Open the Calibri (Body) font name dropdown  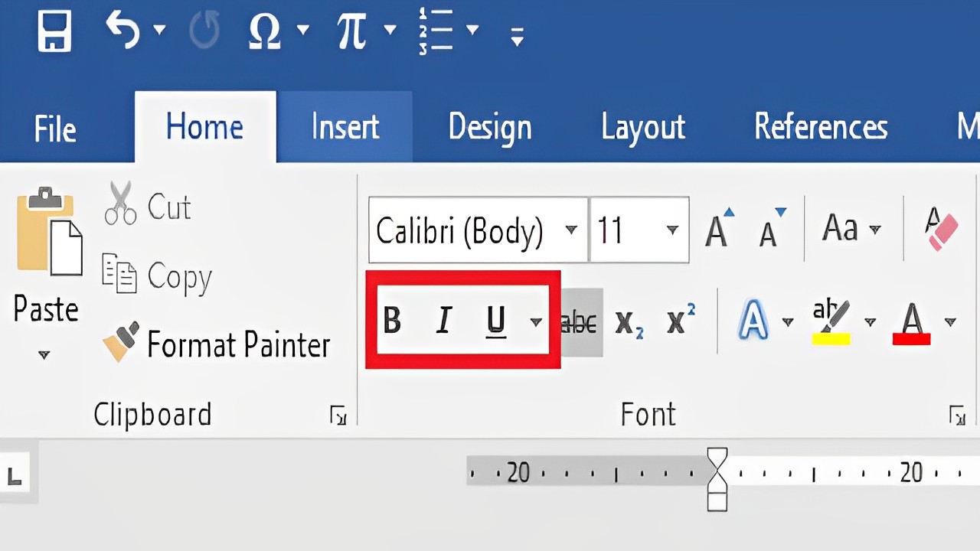(x=570, y=230)
